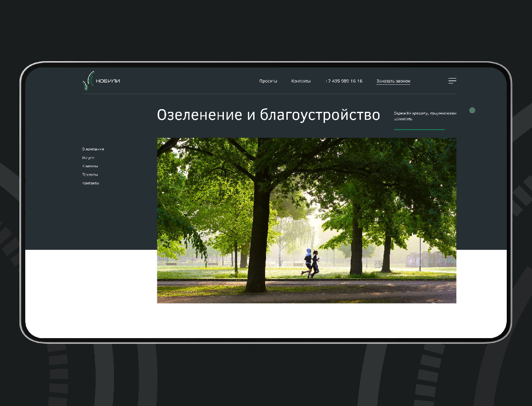Open Клиенты from the left sidebar

click(90, 166)
